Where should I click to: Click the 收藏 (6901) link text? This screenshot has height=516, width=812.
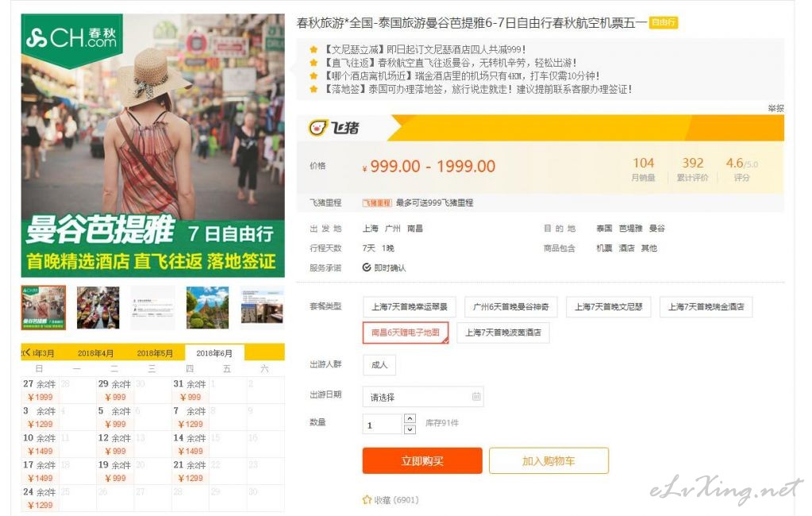click(x=396, y=500)
